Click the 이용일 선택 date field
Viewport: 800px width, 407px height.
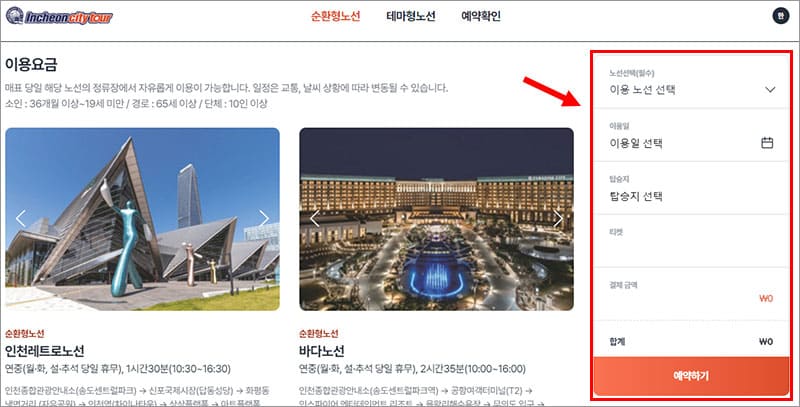coord(691,135)
